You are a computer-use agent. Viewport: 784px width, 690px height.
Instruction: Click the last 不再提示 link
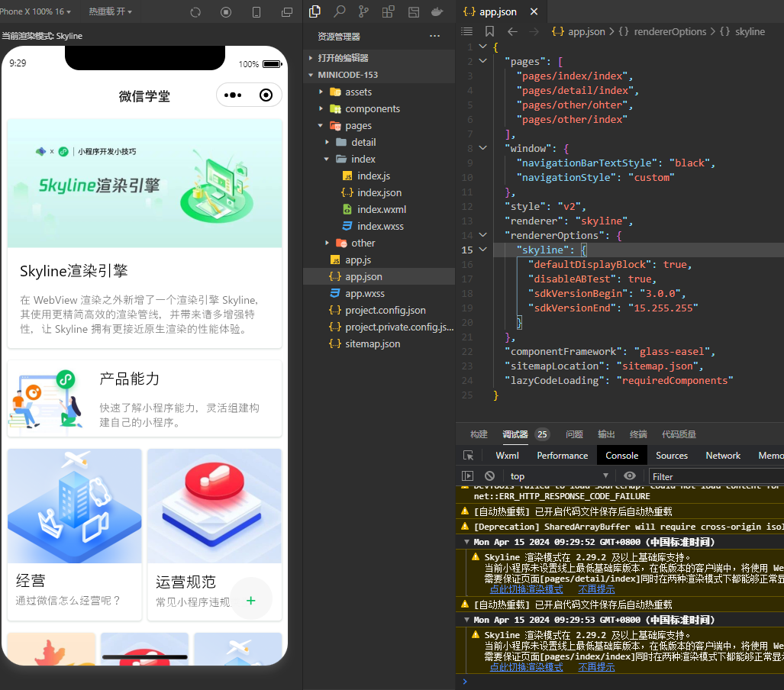pyautogui.click(x=596, y=667)
